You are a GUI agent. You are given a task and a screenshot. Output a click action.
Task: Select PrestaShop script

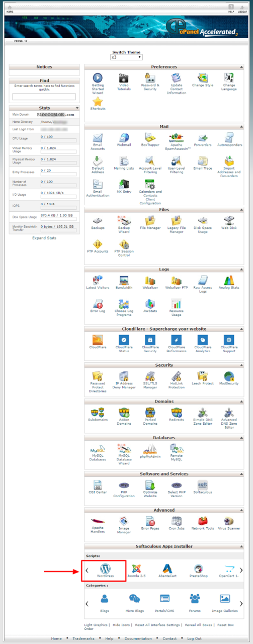click(198, 570)
